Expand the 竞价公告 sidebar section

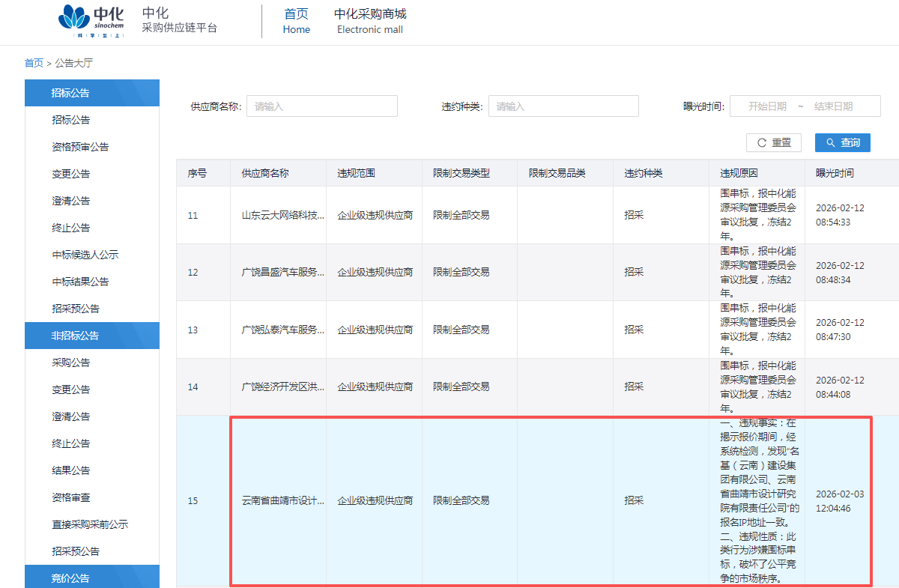pyautogui.click(x=92, y=578)
